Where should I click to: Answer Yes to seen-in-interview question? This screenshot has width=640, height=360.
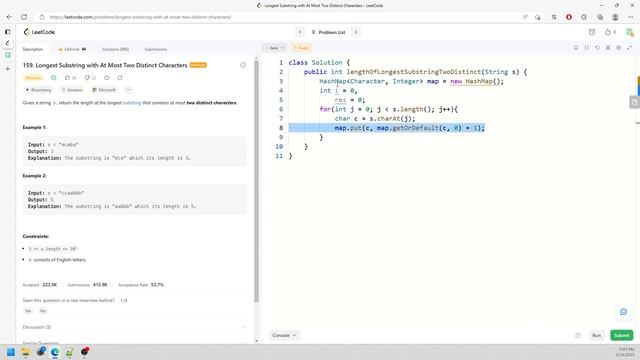tap(28, 311)
